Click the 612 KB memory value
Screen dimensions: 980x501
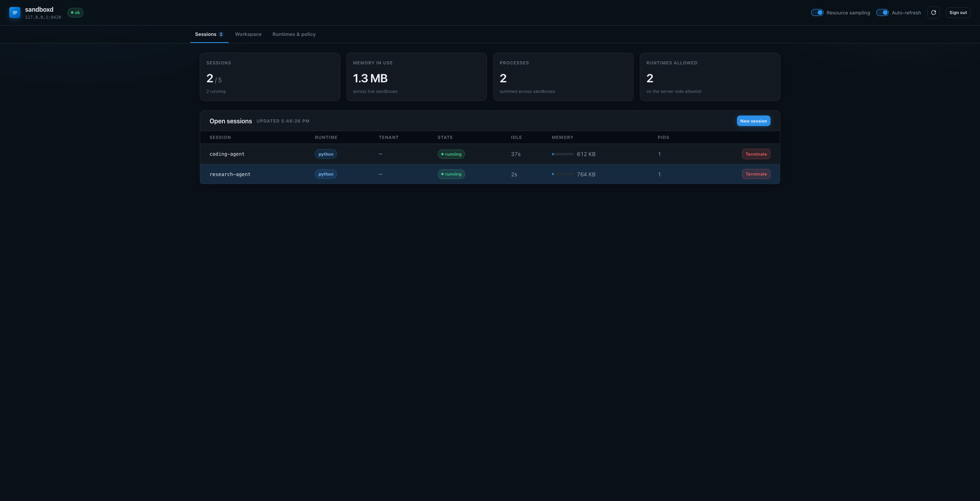pyautogui.click(x=586, y=154)
